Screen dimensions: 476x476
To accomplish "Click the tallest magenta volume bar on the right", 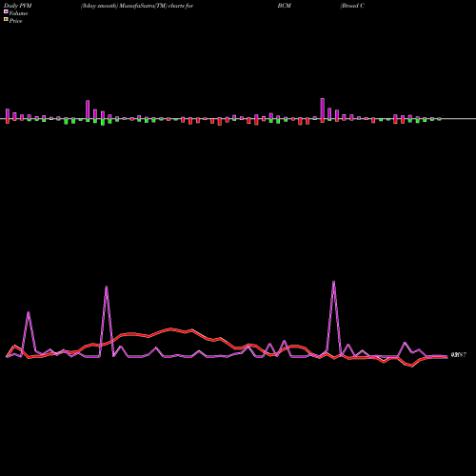I will tap(323, 109).
